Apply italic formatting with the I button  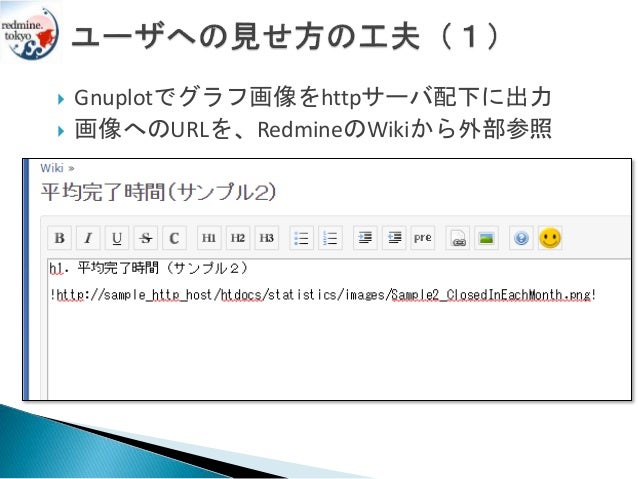88,238
